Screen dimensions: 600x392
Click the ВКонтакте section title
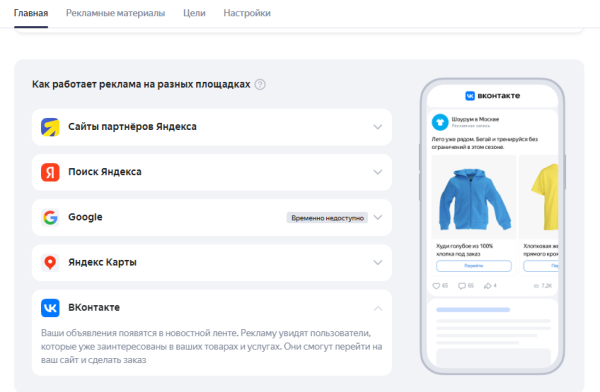coord(94,307)
